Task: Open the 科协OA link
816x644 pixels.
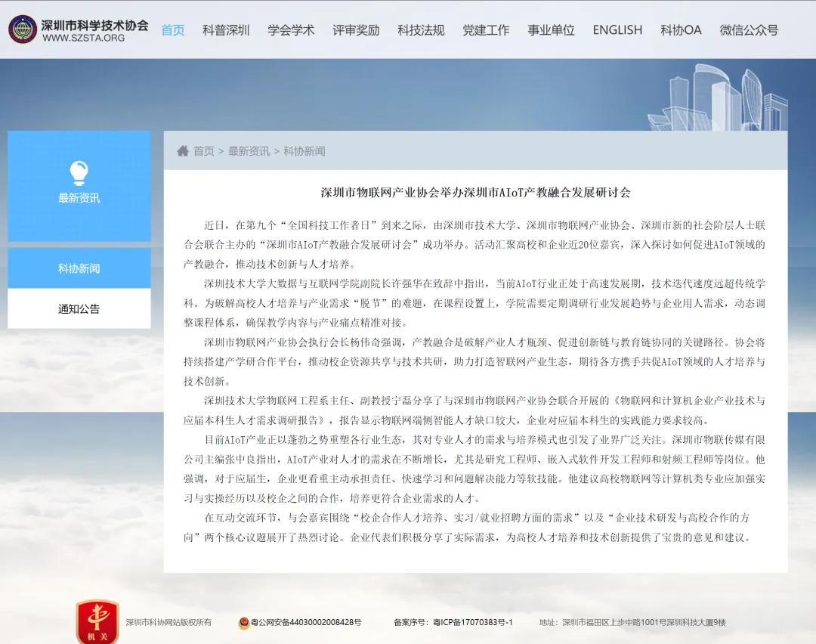Action: (x=681, y=30)
